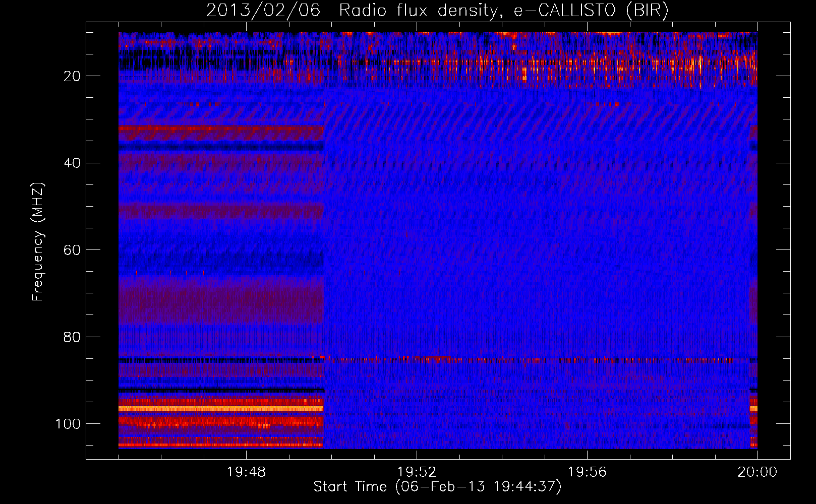Click the 'Start Time (06-Feb-13 19:44:37)' axis label

(437, 487)
